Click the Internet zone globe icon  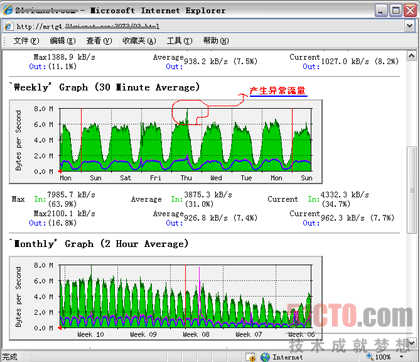click(265, 357)
